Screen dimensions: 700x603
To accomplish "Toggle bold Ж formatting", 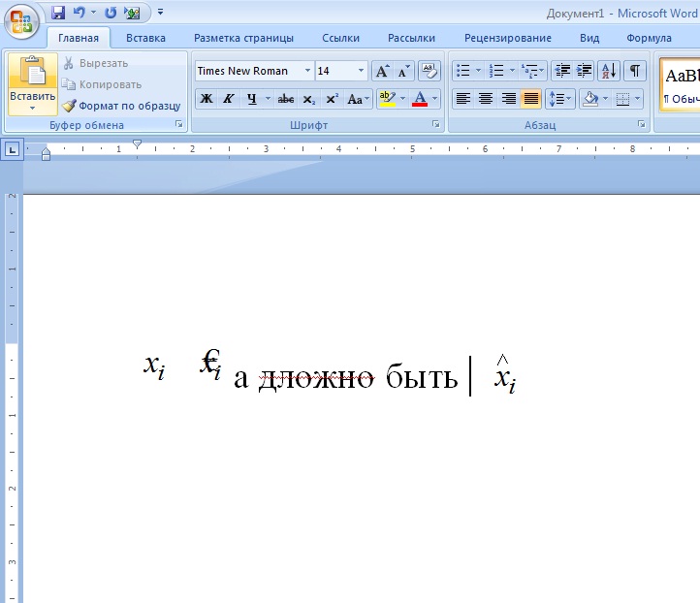I will point(206,98).
